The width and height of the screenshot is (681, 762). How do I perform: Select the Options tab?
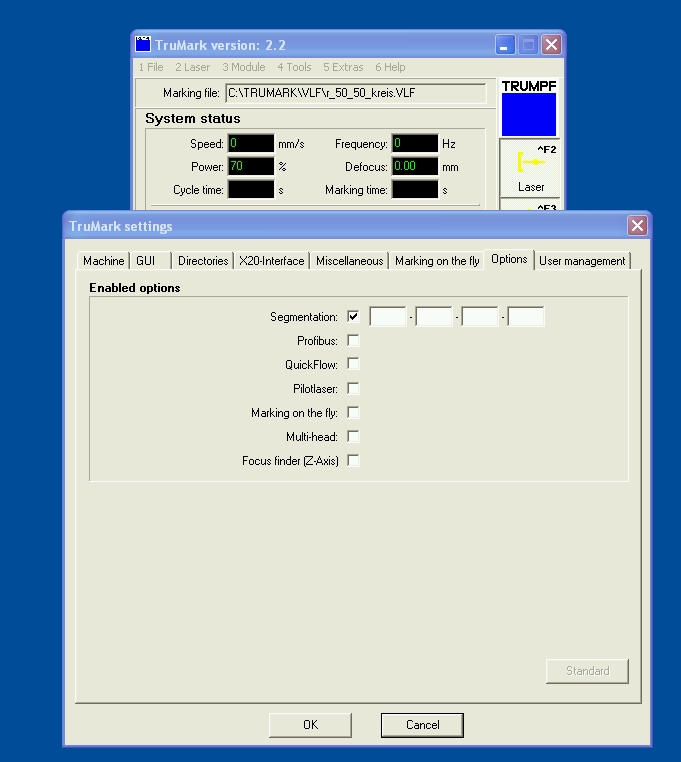(x=509, y=260)
